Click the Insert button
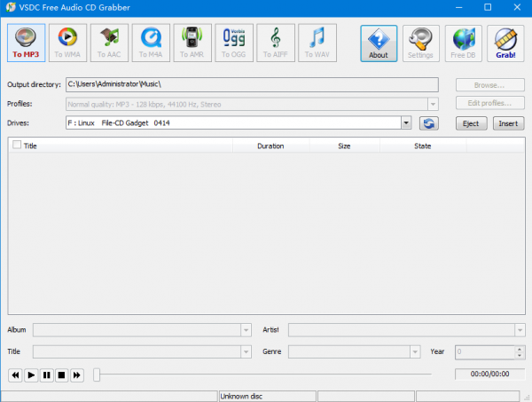This screenshot has width=532, height=402. pos(508,123)
